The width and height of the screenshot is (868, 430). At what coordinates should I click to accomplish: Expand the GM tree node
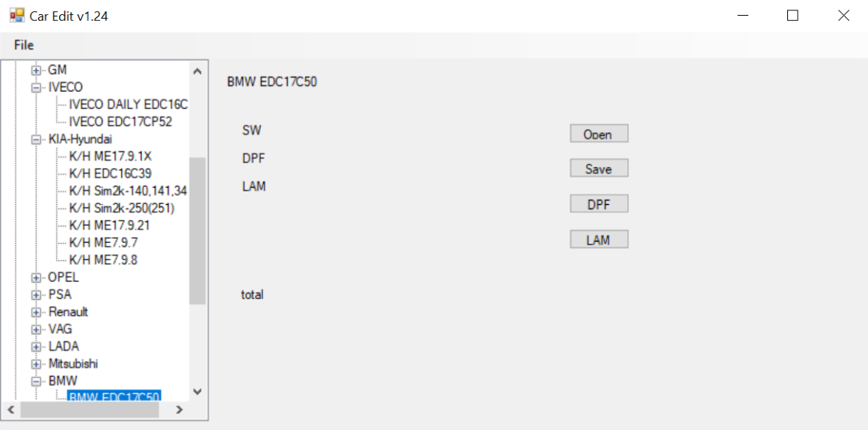click(36, 70)
